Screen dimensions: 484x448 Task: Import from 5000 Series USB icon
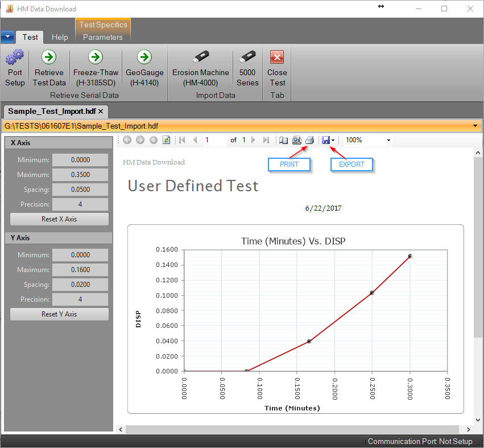click(x=247, y=57)
